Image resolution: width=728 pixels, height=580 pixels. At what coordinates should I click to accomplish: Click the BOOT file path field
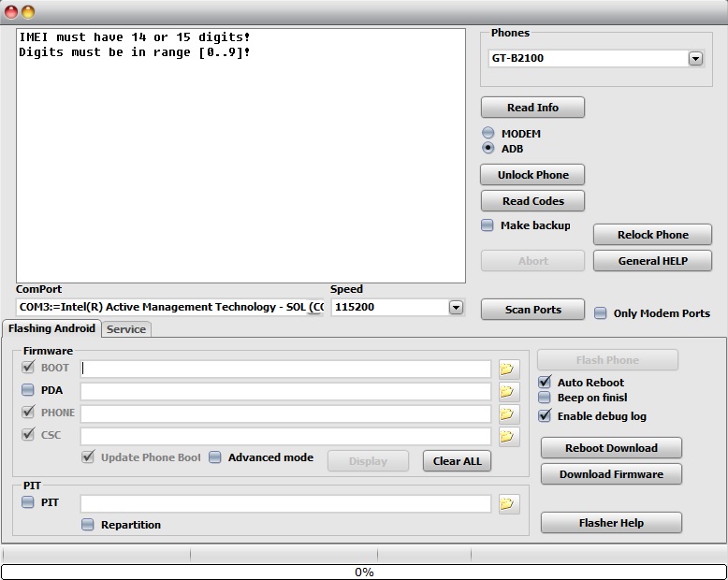285,369
